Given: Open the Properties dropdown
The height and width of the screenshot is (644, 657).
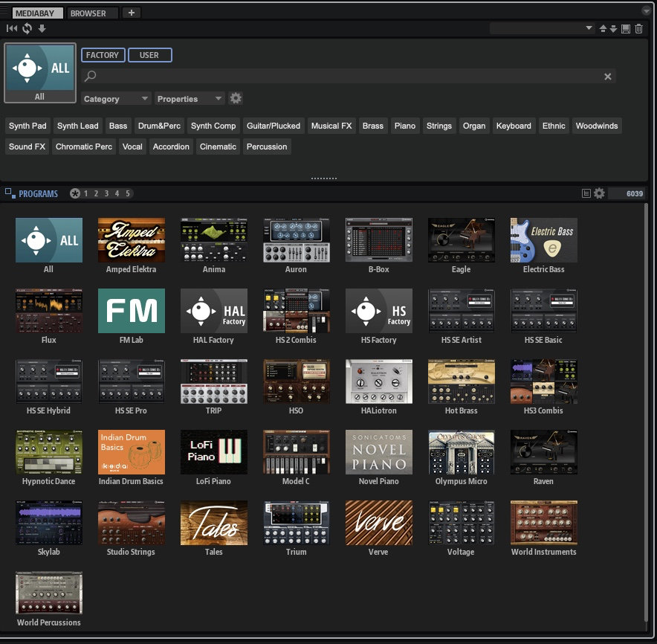Looking at the screenshot, I should point(190,99).
